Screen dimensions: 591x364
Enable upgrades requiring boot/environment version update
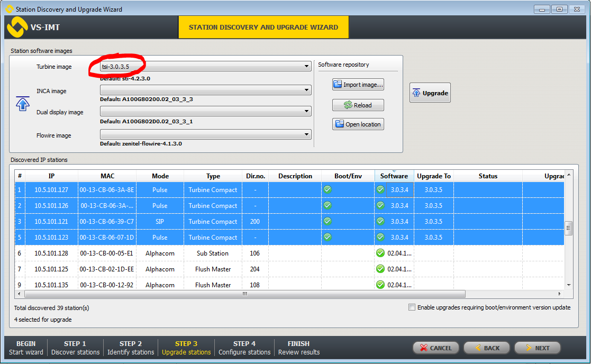(412, 307)
